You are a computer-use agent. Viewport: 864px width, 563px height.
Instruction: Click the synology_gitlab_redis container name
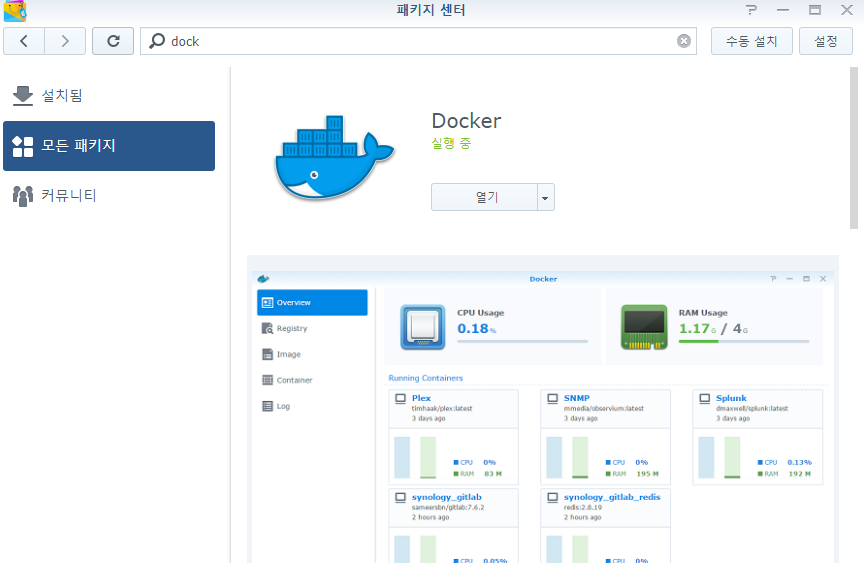pyautogui.click(x=612, y=497)
